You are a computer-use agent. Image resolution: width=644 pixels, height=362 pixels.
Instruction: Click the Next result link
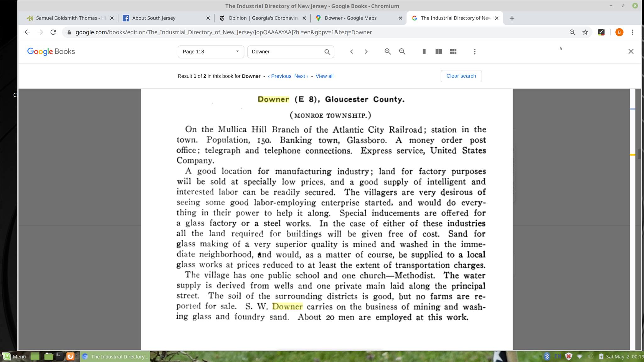click(x=301, y=76)
